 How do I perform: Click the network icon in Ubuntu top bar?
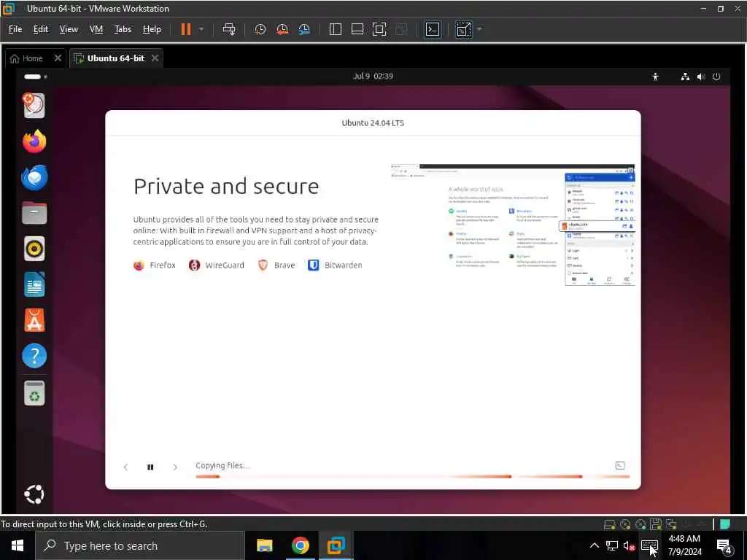click(685, 77)
